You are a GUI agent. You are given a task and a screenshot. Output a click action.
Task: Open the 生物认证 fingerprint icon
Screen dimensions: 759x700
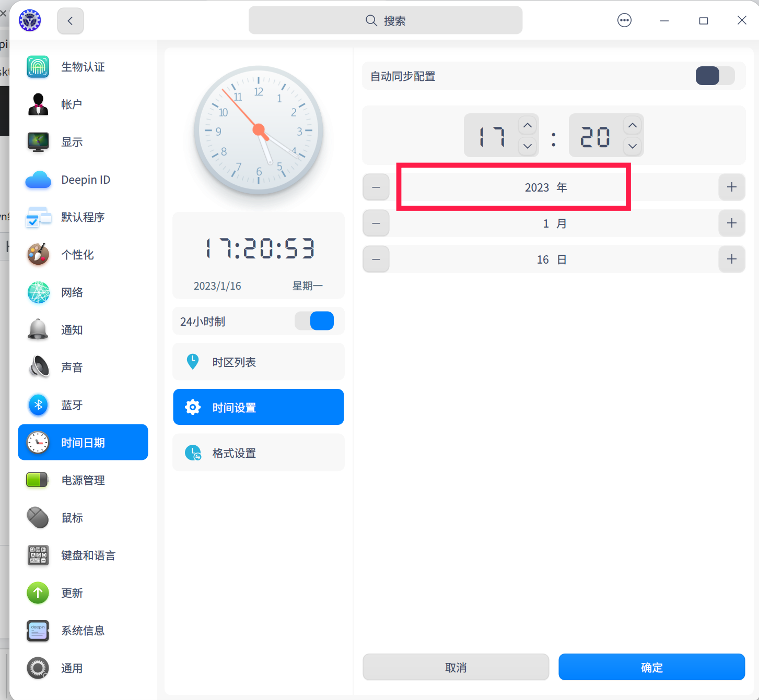pos(38,67)
